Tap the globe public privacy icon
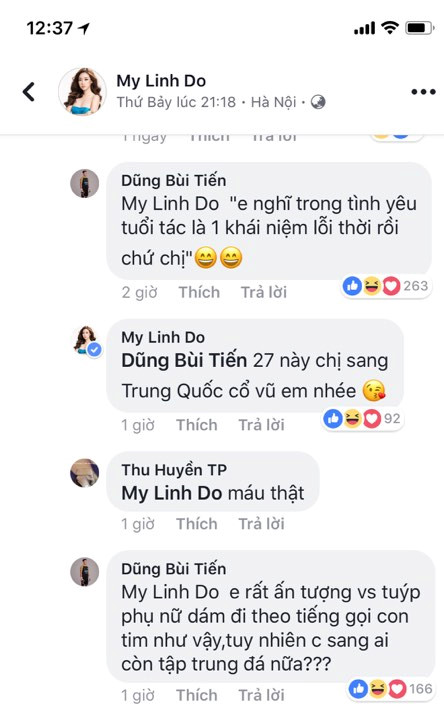 318,102
